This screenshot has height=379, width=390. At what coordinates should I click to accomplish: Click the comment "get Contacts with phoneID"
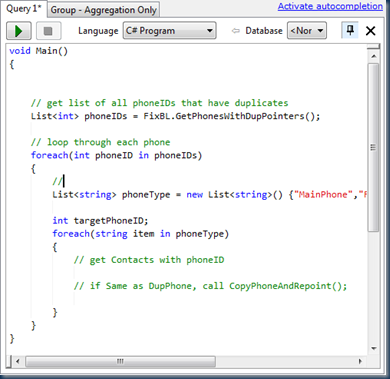pos(149,260)
